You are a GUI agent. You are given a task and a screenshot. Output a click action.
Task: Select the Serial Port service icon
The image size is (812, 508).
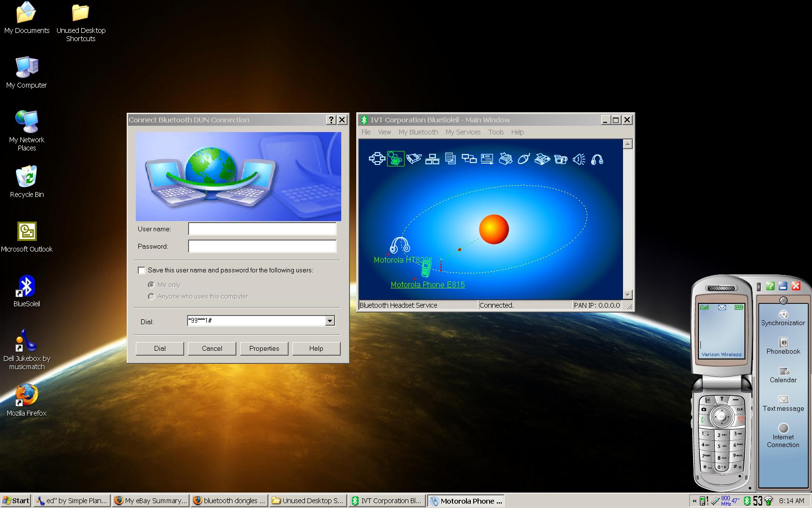[x=414, y=159]
